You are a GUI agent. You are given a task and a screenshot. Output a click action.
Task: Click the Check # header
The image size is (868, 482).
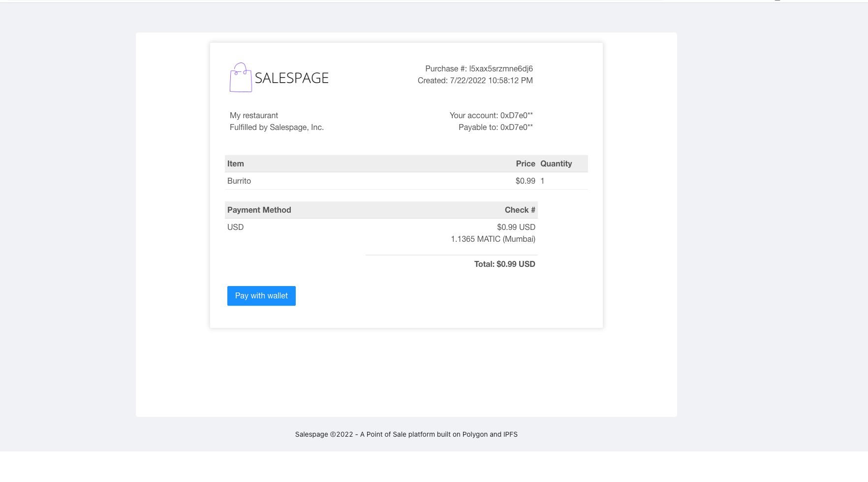point(520,210)
